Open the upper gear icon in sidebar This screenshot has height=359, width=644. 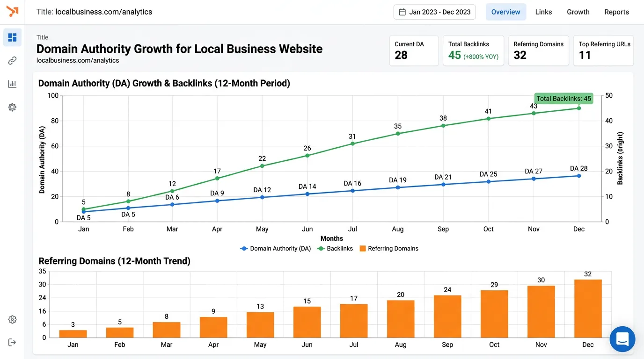pyautogui.click(x=13, y=108)
